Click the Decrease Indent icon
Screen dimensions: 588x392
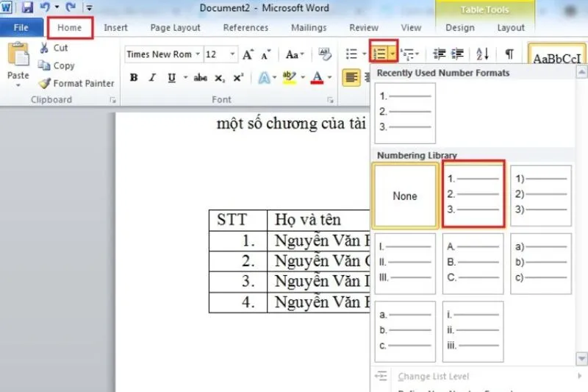click(x=440, y=54)
